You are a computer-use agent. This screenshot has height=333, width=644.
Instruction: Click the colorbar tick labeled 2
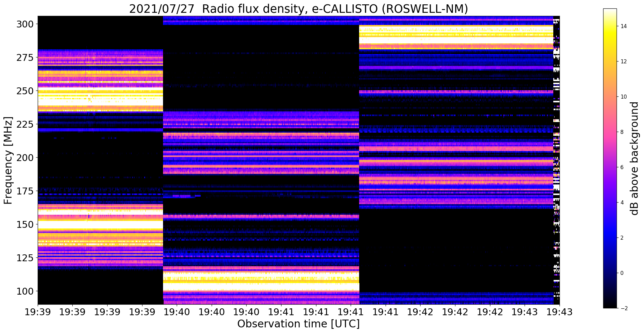622,238
